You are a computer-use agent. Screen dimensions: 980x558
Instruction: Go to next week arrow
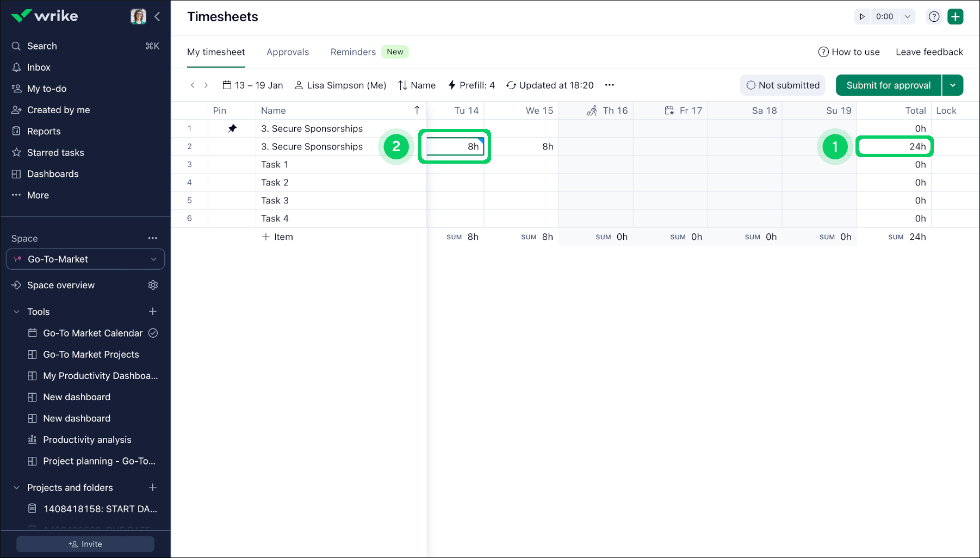[206, 85]
